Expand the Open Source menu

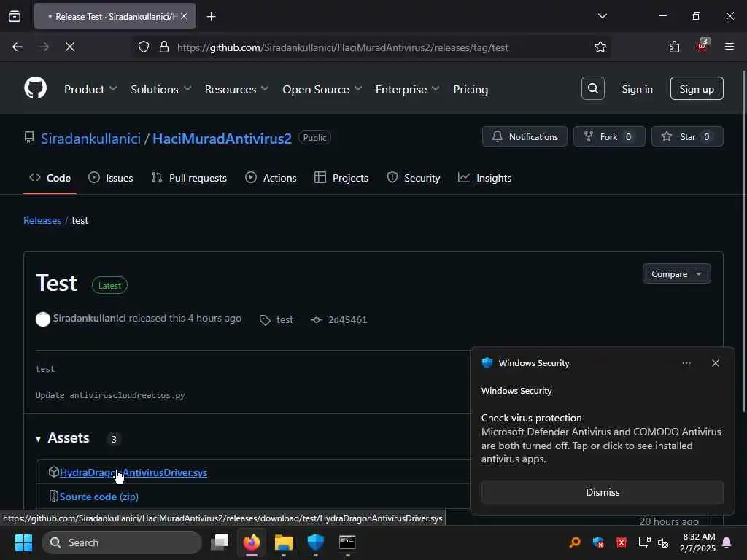(x=322, y=89)
